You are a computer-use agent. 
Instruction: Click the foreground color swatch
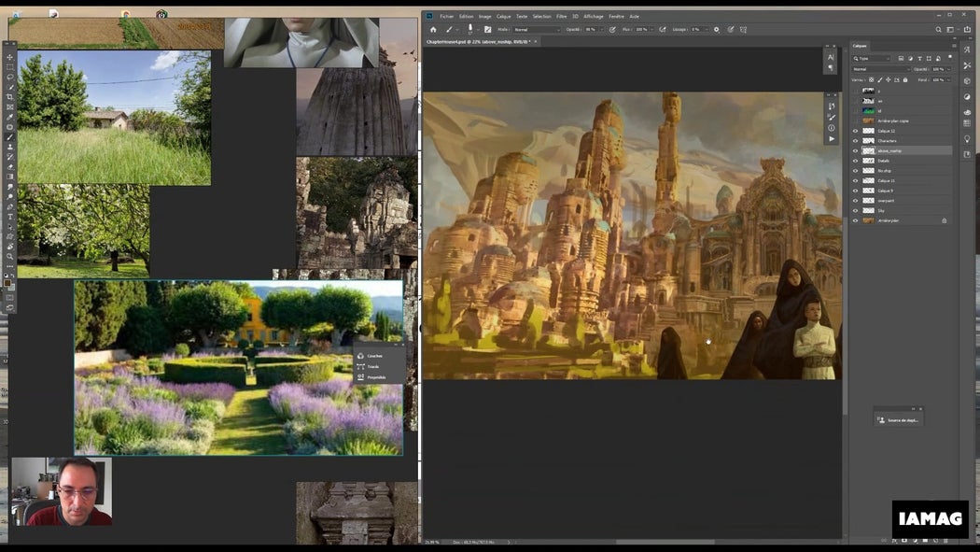click(x=6, y=282)
